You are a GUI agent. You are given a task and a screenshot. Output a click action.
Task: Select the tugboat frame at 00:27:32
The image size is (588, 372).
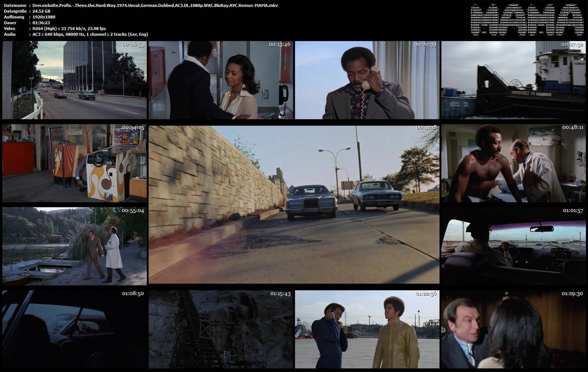click(513, 80)
